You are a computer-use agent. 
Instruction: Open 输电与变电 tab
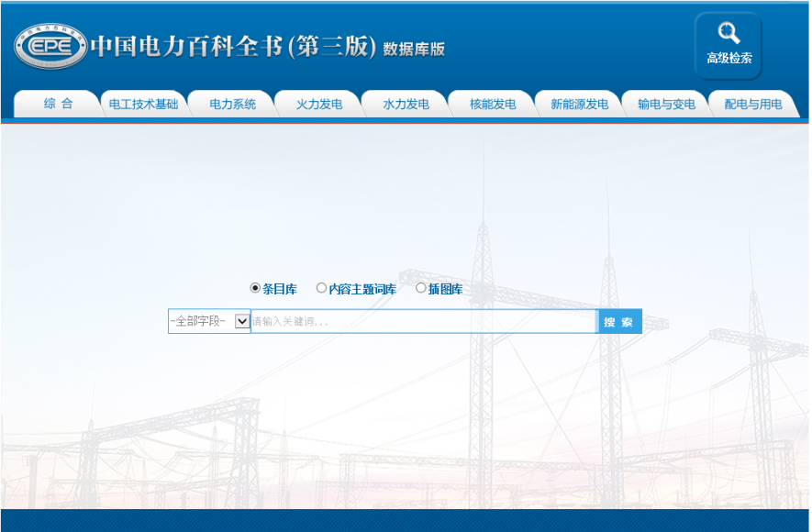click(666, 104)
